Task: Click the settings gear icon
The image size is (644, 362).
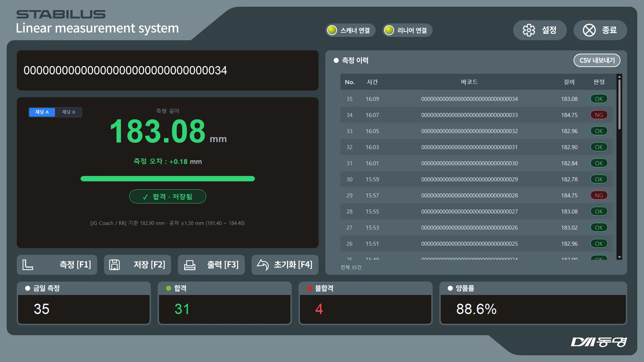Action: 529,30
